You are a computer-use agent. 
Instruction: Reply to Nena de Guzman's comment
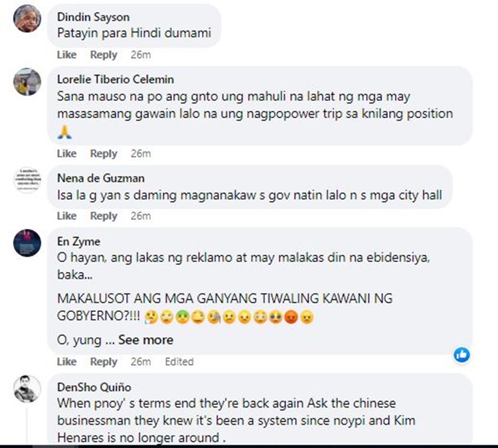104,216
